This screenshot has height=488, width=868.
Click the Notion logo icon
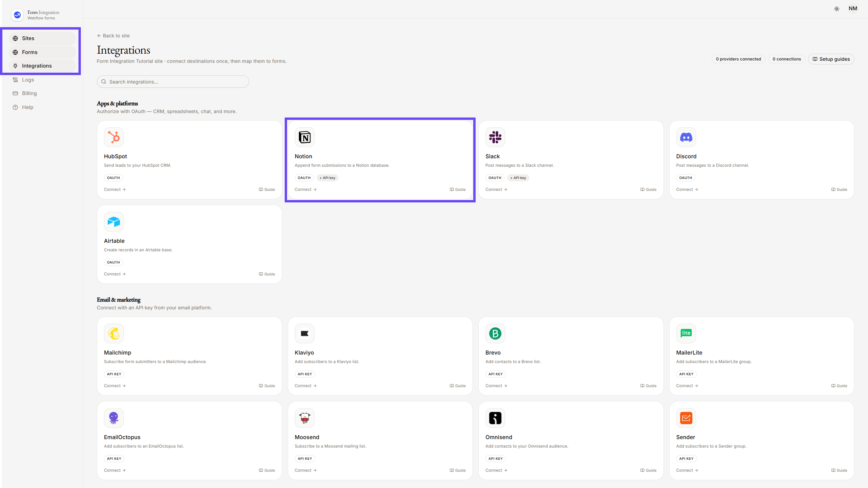(x=304, y=137)
